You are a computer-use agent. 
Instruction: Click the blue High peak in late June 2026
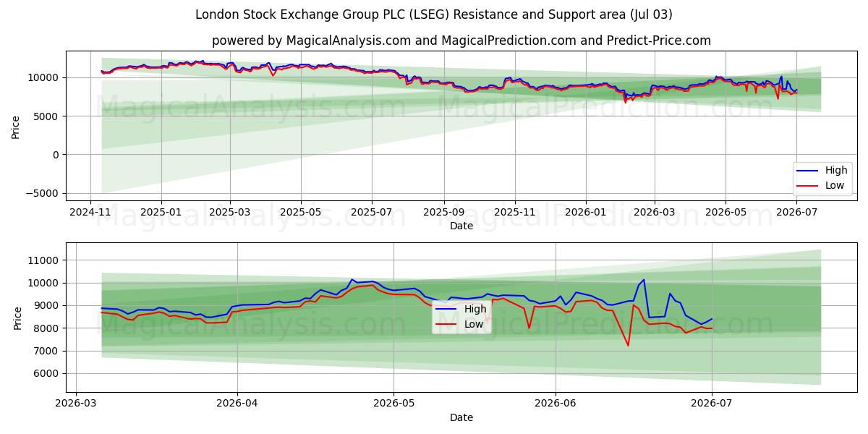[x=644, y=280]
